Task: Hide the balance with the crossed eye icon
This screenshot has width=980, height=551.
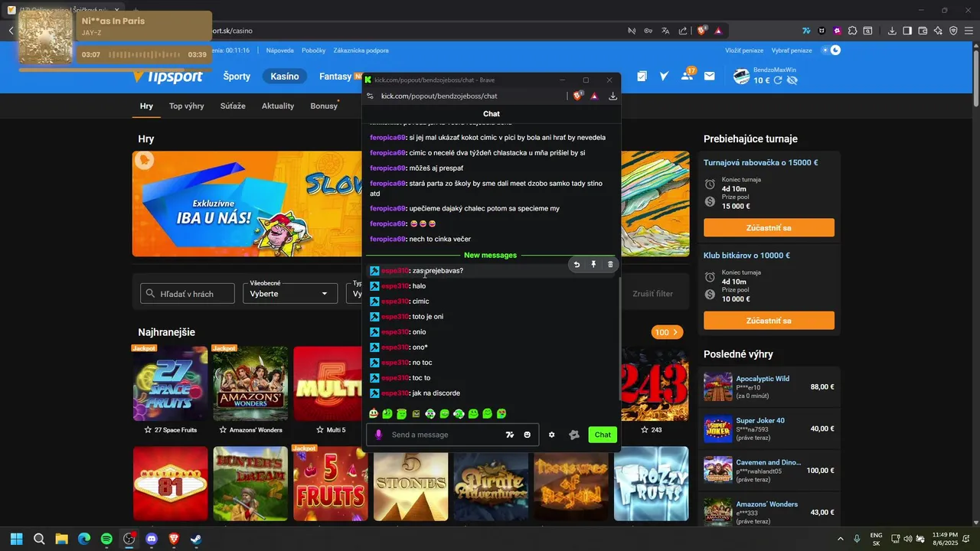Action: pyautogui.click(x=792, y=80)
